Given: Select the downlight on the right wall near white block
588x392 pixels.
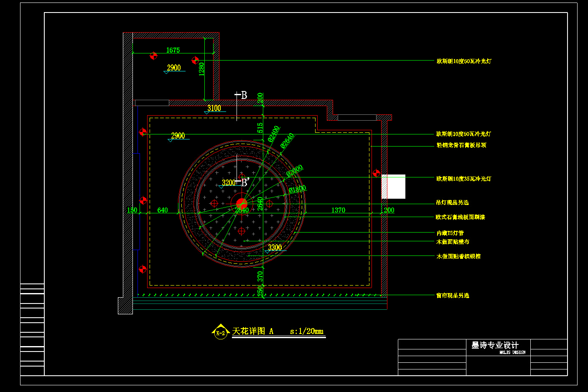Looking at the screenshot, I should 376,173.
